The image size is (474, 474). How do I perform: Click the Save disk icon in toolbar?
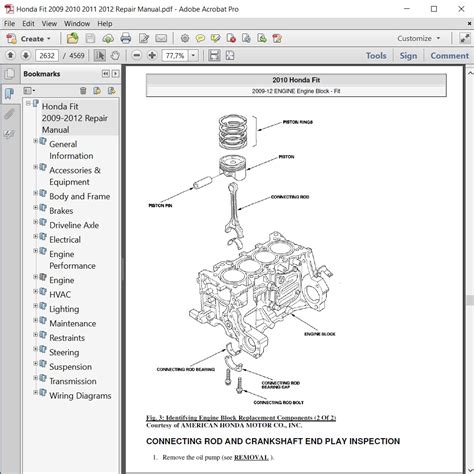(x=90, y=39)
